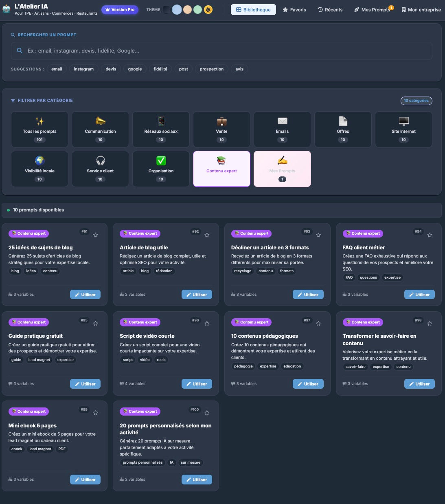Screen dimensions: 445x504
Task: Click the 'lead magnet' tag on Guide pratique gratuit
Action: click(x=39, y=360)
